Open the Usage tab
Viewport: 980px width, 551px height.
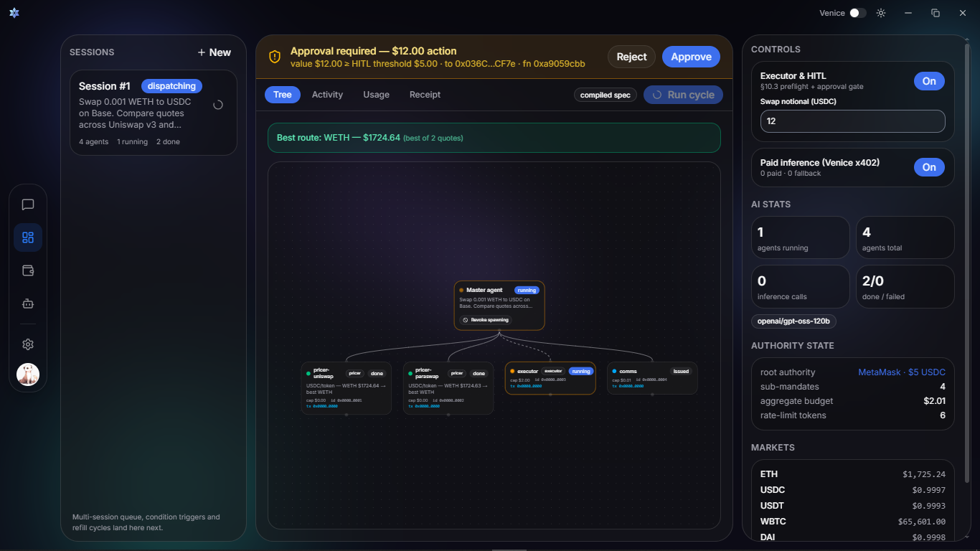point(376,95)
